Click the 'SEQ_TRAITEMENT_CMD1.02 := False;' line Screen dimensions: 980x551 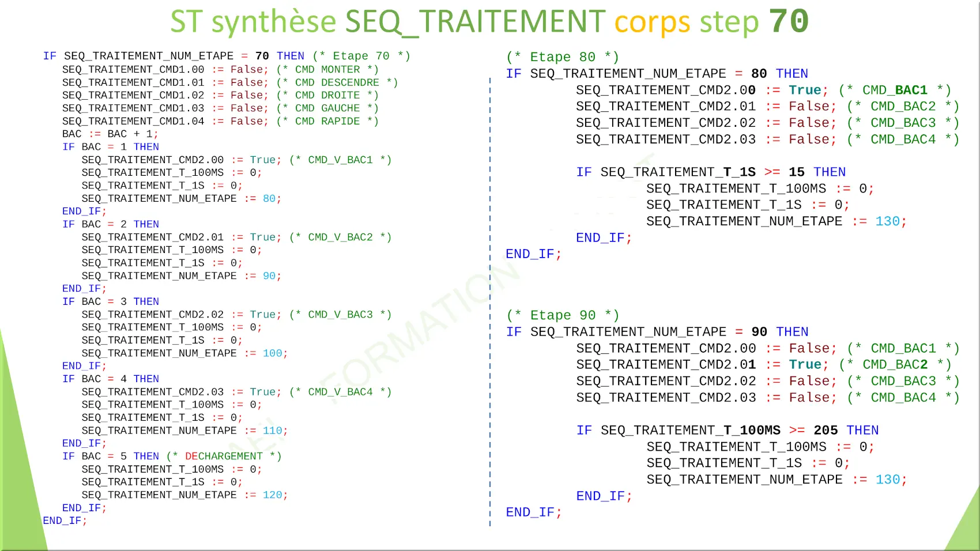pyautogui.click(x=165, y=95)
